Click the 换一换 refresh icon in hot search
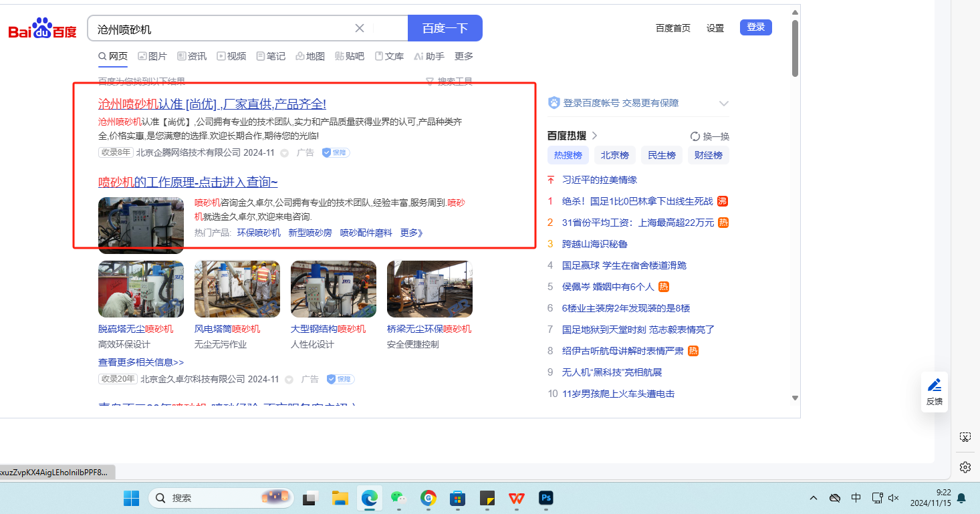The image size is (980, 514). pyautogui.click(x=695, y=136)
